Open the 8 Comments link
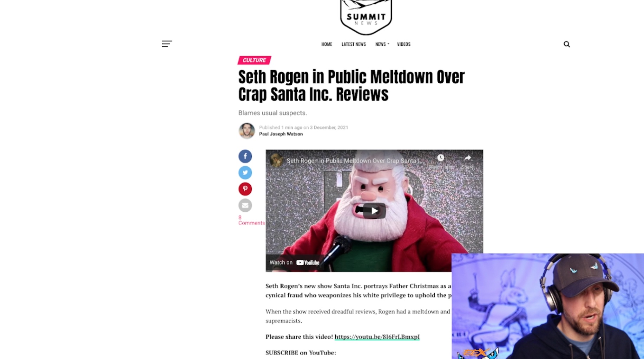This screenshot has width=644, height=359. coord(251,220)
